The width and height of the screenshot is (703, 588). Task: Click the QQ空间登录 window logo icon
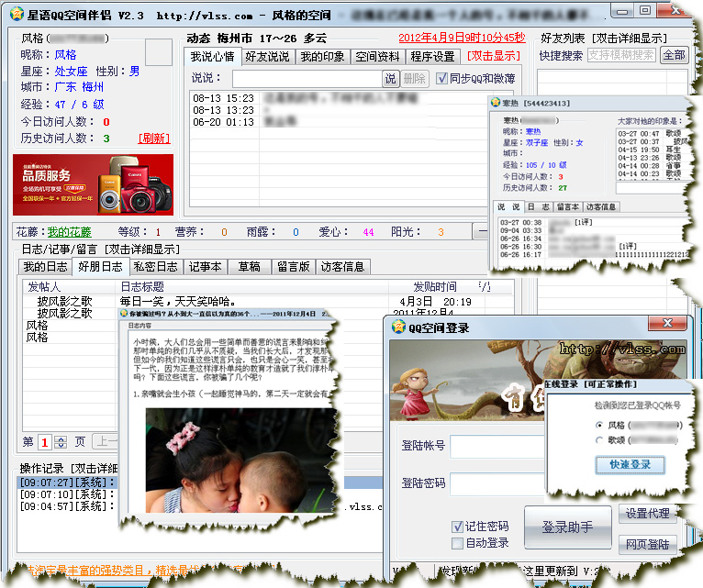[x=398, y=327]
